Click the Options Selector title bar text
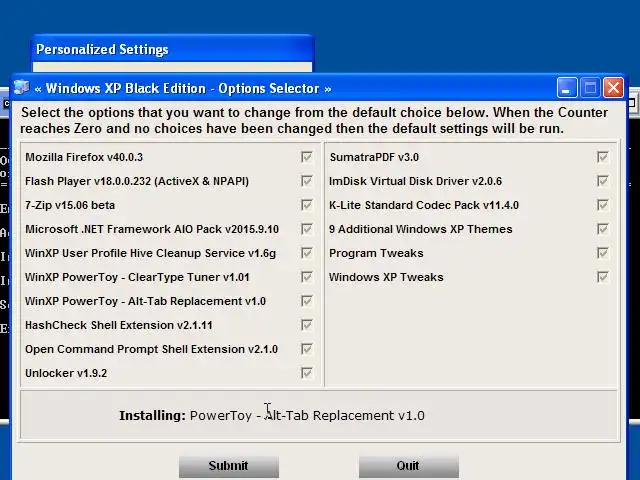 click(x=183, y=89)
